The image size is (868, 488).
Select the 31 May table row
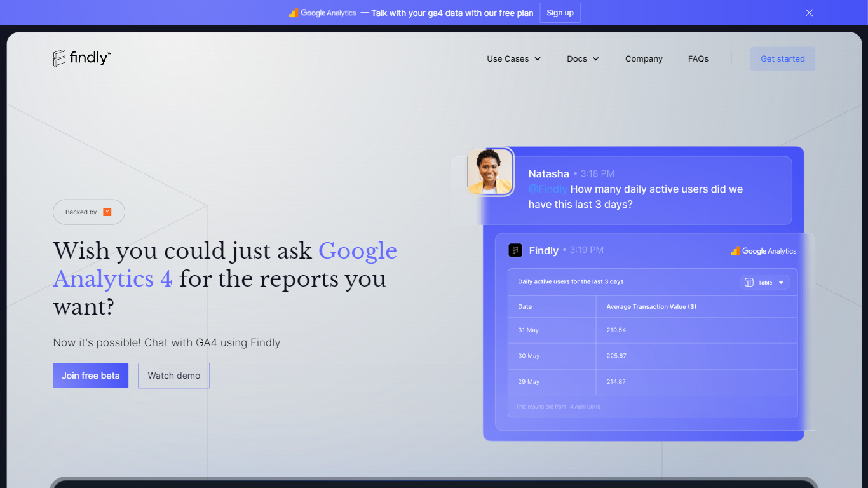click(652, 330)
